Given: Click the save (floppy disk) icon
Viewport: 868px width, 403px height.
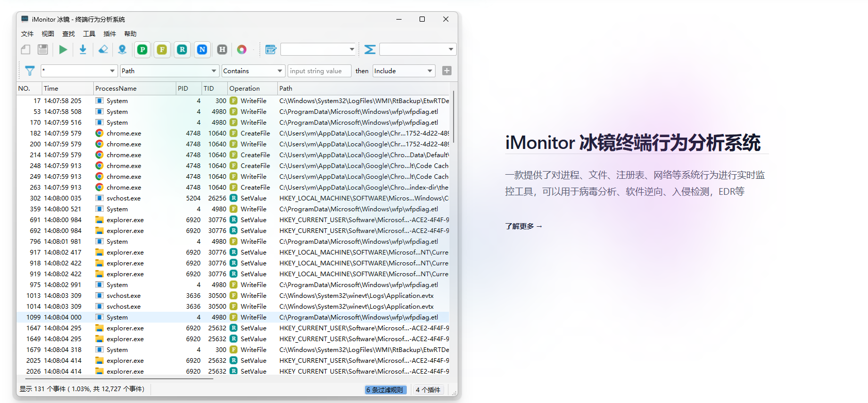Looking at the screenshot, I should tap(43, 49).
